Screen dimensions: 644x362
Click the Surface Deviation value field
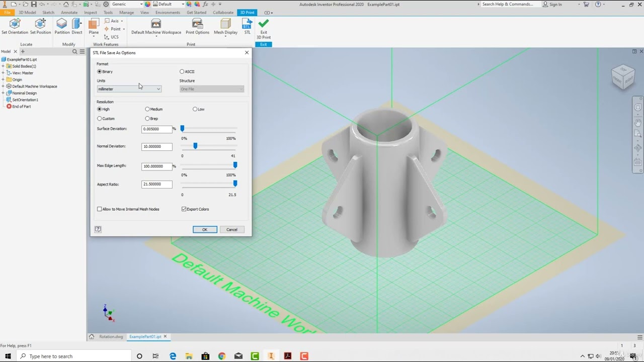pyautogui.click(x=157, y=129)
